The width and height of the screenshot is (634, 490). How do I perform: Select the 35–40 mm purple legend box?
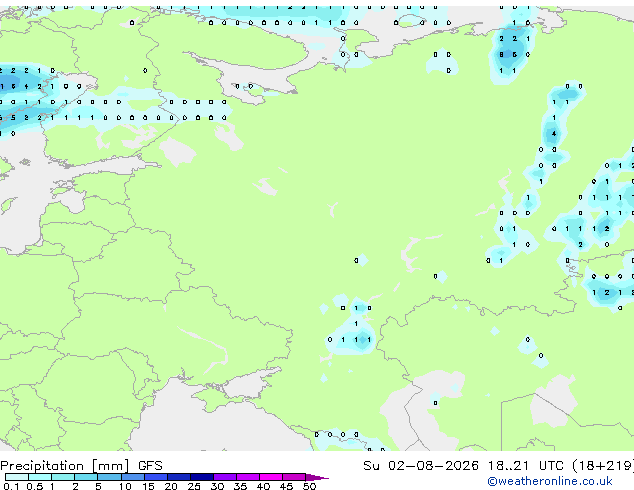248,477
